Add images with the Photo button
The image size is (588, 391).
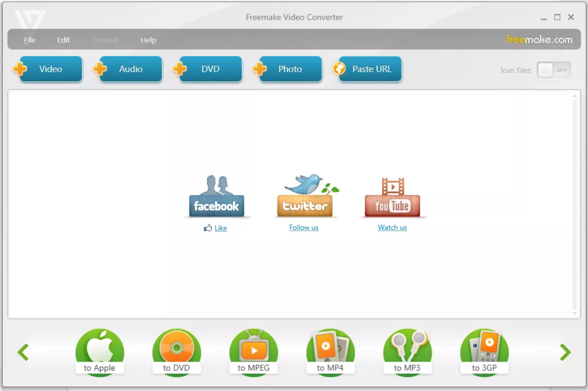pos(287,69)
